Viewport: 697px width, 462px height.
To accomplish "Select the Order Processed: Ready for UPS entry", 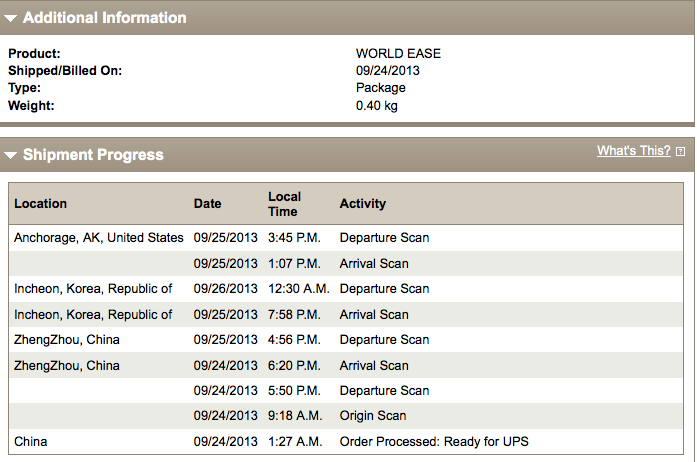I will pos(434,442).
